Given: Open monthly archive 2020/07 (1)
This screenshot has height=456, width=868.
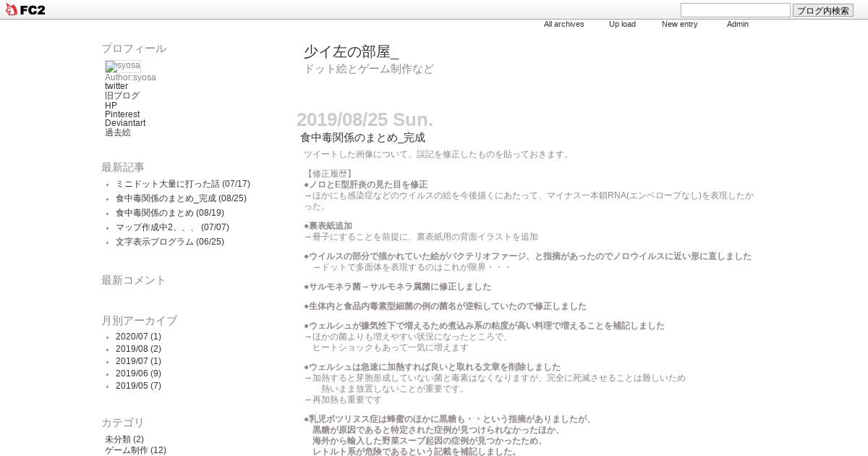Looking at the screenshot, I should [x=138, y=337].
